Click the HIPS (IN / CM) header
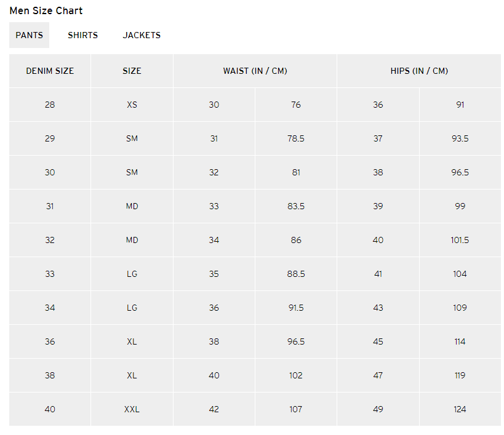Viewport: 504px width, 435px height. click(x=419, y=71)
